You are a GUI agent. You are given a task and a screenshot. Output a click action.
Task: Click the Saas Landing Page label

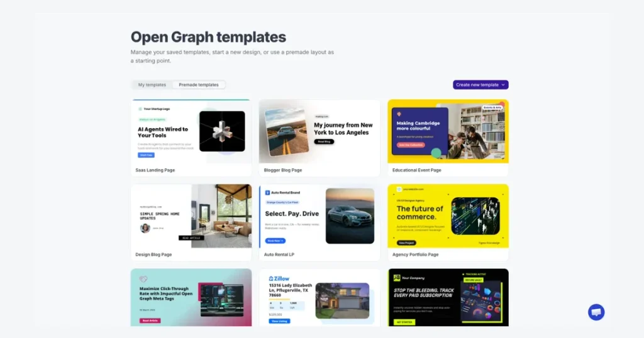pos(155,170)
